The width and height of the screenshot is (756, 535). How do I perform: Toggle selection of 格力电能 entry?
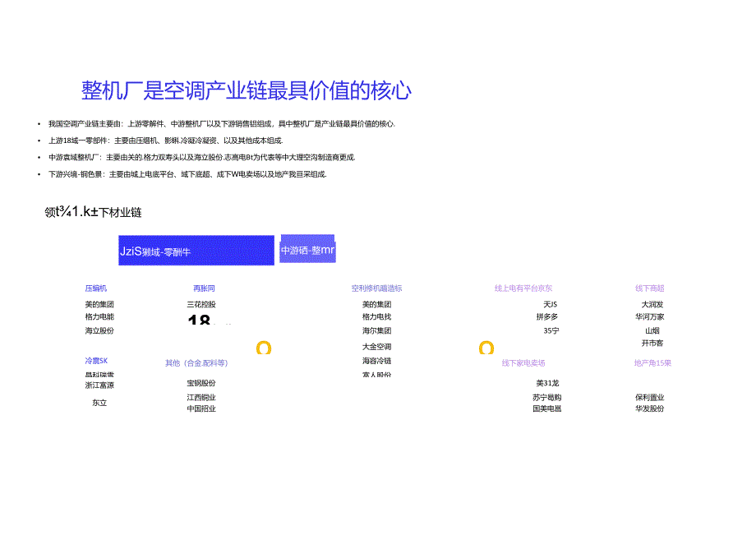pyautogui.click(x=99, y=316)
